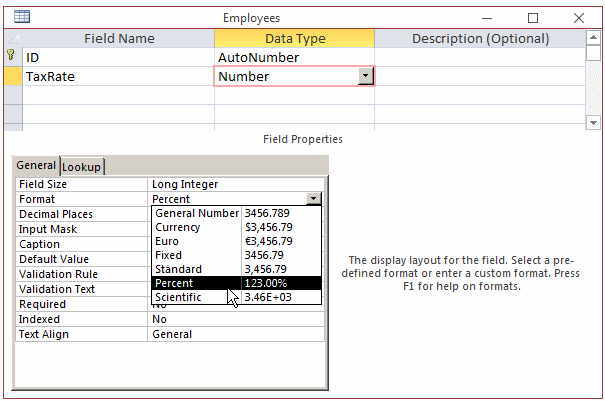Choose Euro format option
605x402 pixels.
point(236,241)
